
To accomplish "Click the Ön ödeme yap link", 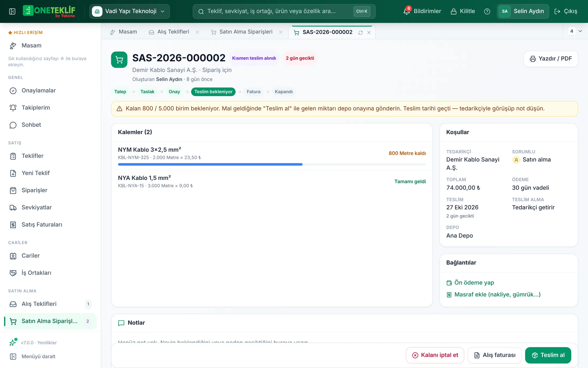I will pos(470,283).
